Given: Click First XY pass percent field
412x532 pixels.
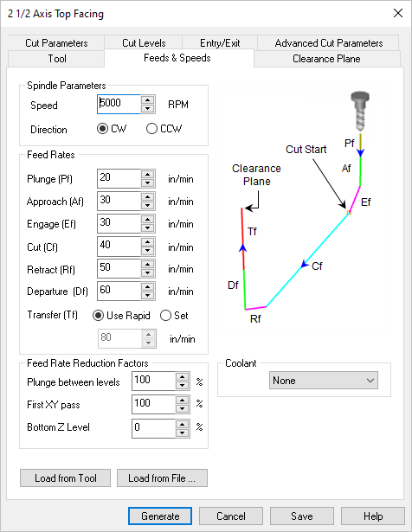Looking at the screenshot, I should point(153,404).
